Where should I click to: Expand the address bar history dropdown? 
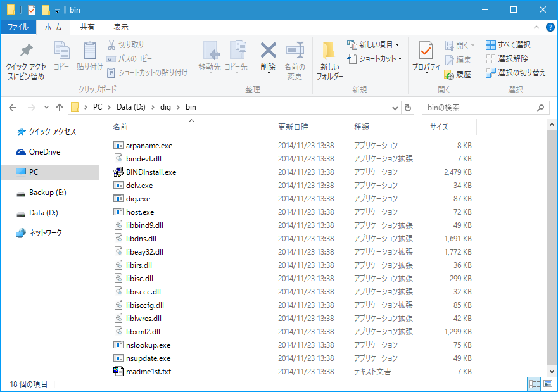click(x=395, y=108)
